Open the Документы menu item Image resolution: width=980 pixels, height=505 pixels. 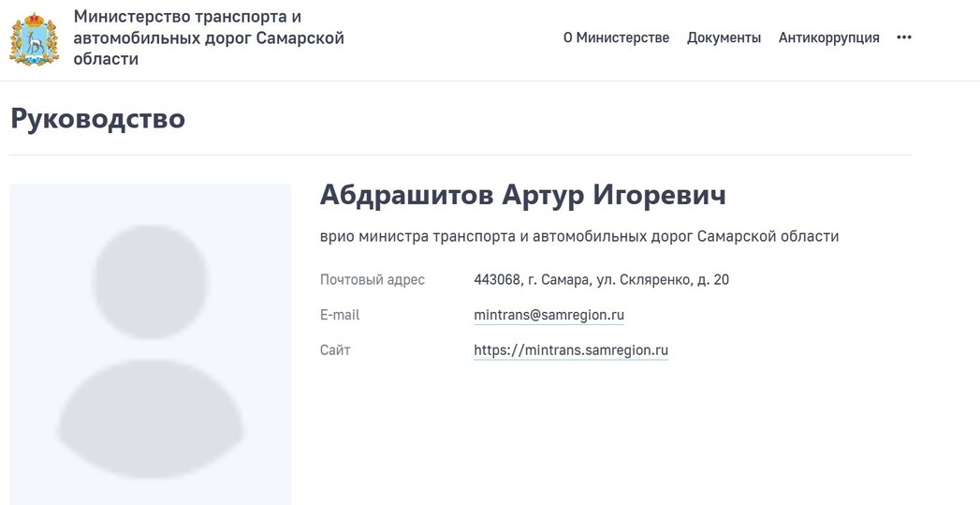[724, 37]
